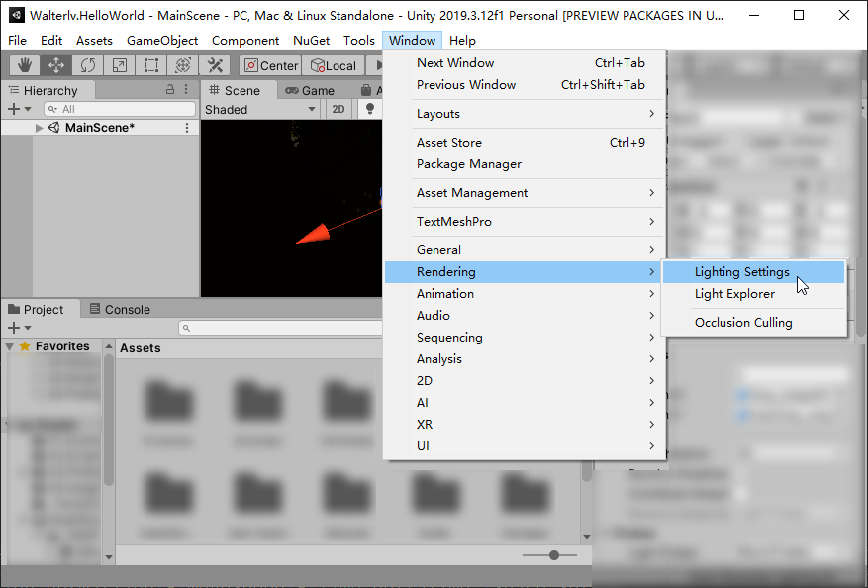The width and height of the screenshot is (868, 588).
Task: Open the Shaded draw mode dropdown
Action: point(260,110)
